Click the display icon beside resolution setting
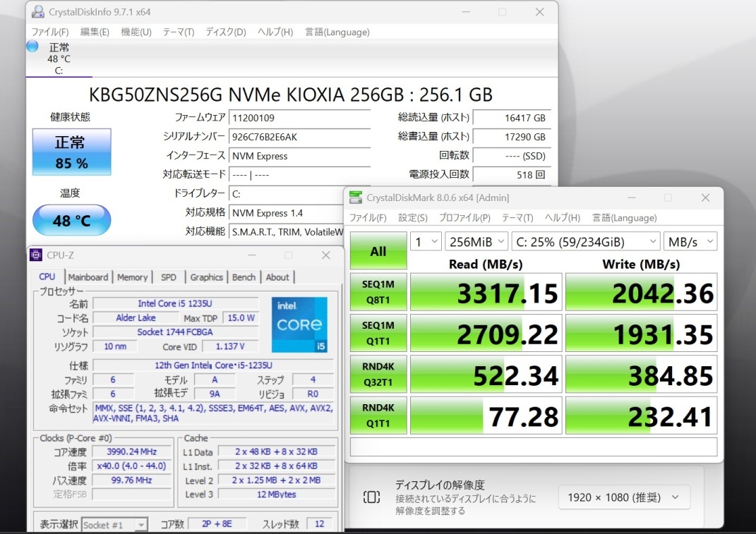The height and width of the screenshot is (534, 756). (371, 497)
